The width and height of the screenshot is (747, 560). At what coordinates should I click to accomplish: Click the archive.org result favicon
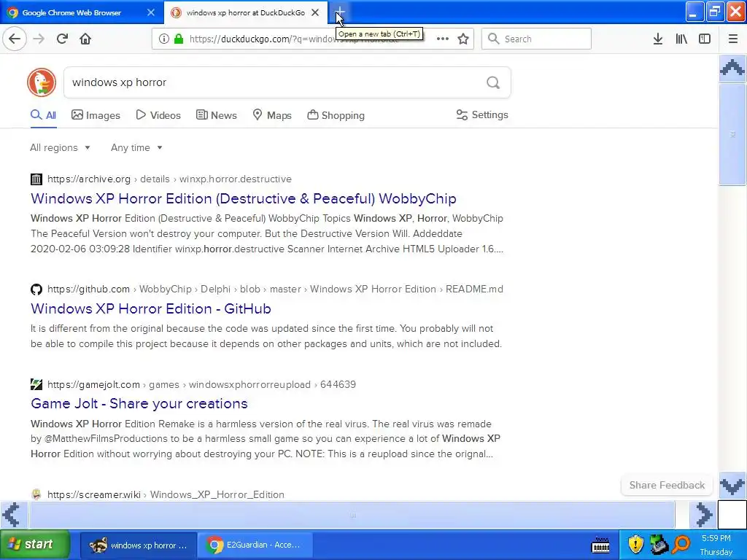click(x=36, y=179)
